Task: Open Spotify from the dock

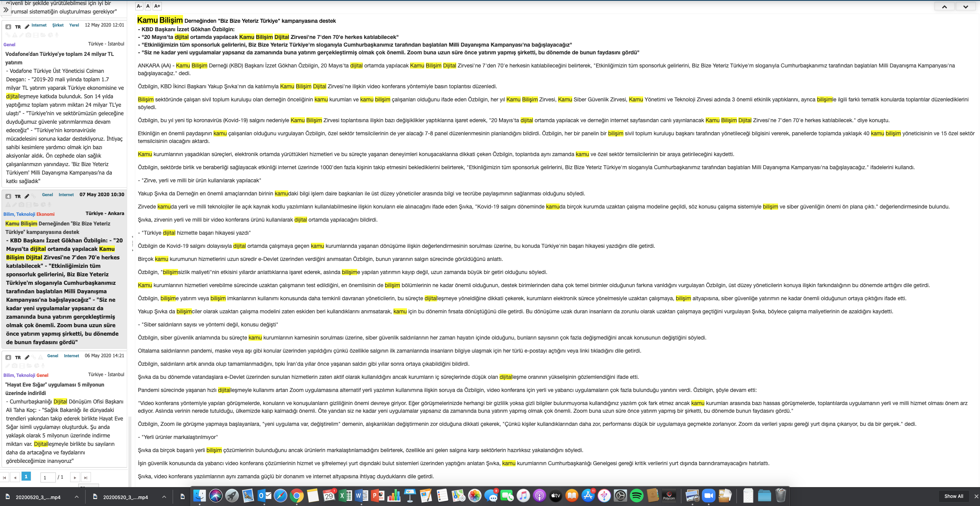Action: click(637, 496)
